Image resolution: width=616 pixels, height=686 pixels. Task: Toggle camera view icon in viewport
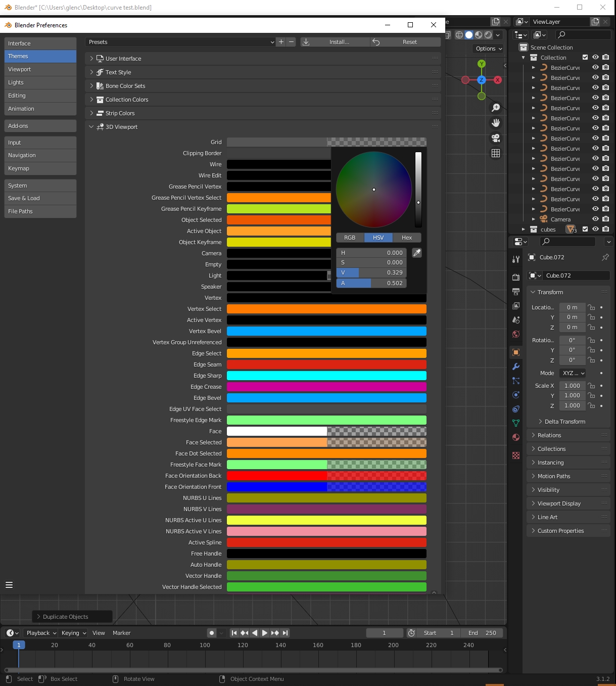(x=496, y=138)
